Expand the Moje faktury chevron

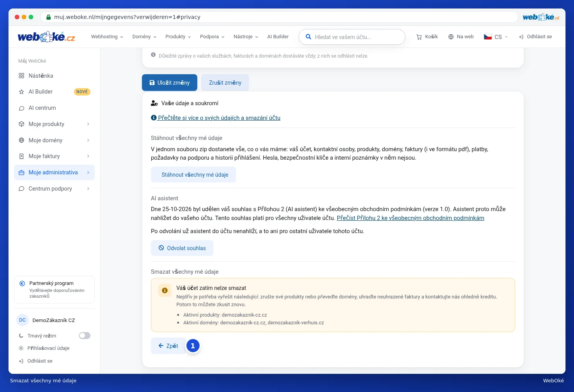tap(88, 156)
